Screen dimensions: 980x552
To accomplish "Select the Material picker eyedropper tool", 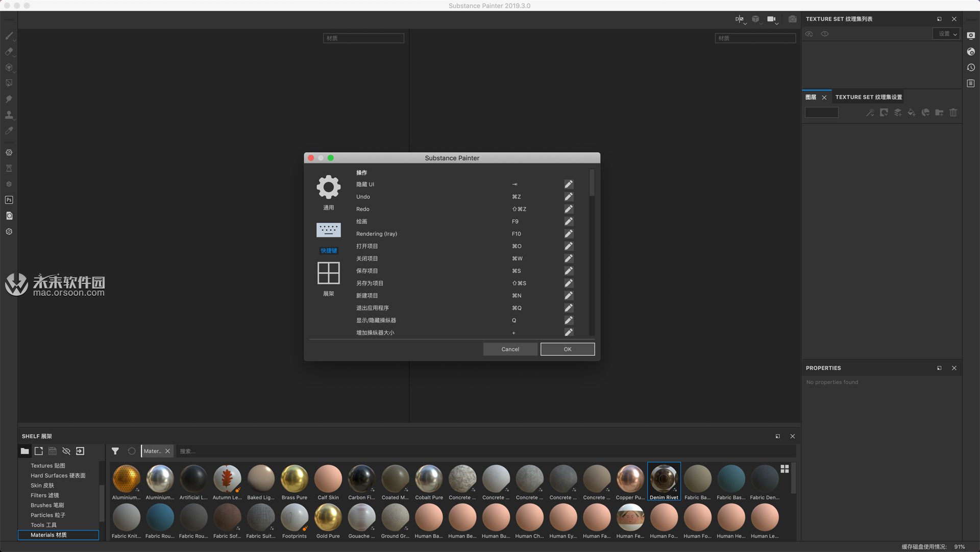I will pyautogui.click(x=9, y=130).
